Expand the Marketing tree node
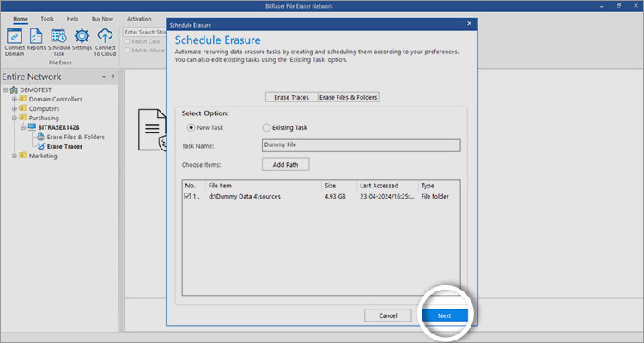The image size is (644, 343). coord(15,156)
